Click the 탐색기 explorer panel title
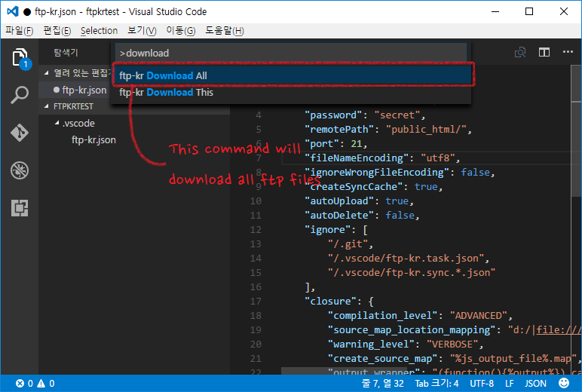 coord(66,52)
